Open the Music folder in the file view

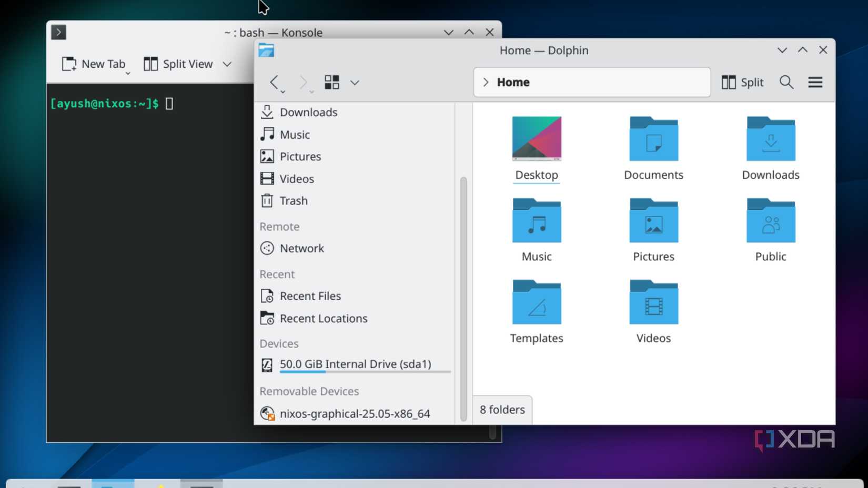click(537, 230)
